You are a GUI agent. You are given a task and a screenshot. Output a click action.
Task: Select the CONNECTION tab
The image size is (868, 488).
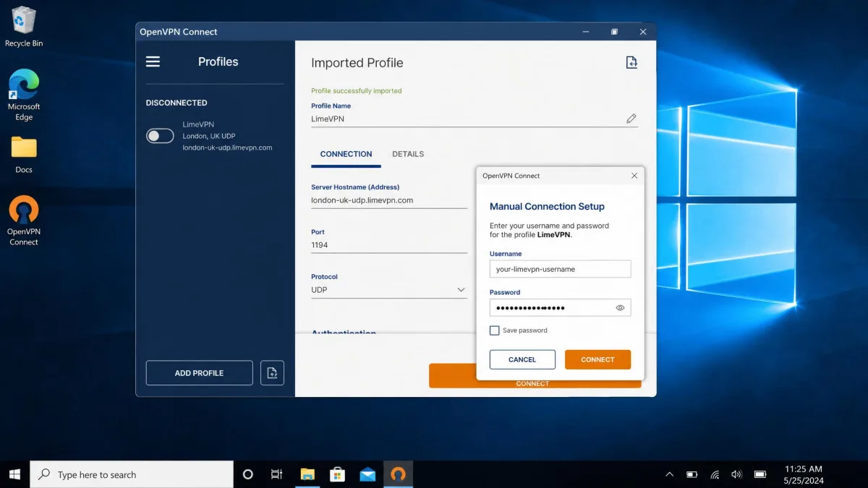(x=346, y=154)
